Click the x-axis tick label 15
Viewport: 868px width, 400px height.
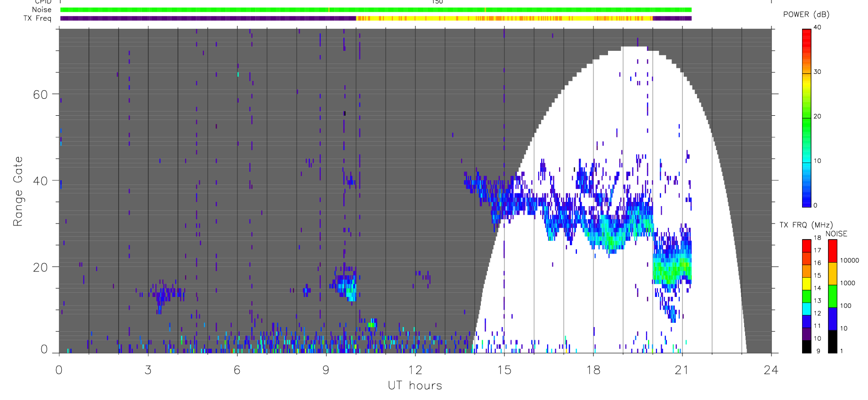(x=504, y=370)
